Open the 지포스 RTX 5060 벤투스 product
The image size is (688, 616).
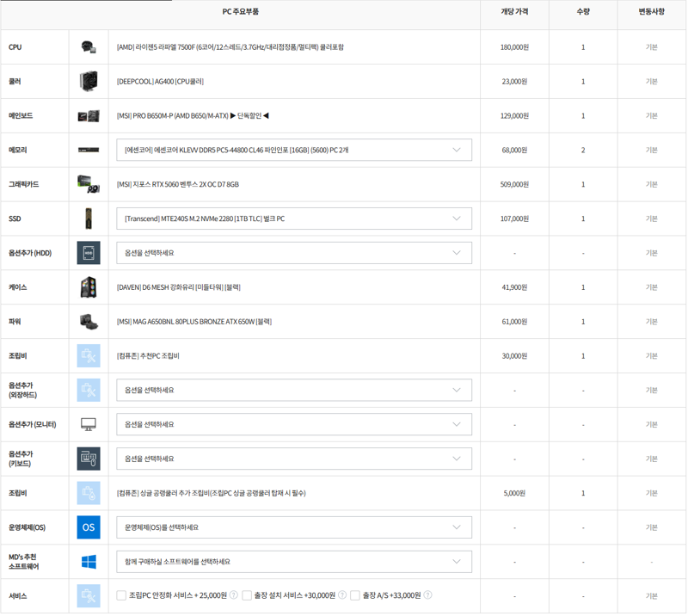coord(178,184)
